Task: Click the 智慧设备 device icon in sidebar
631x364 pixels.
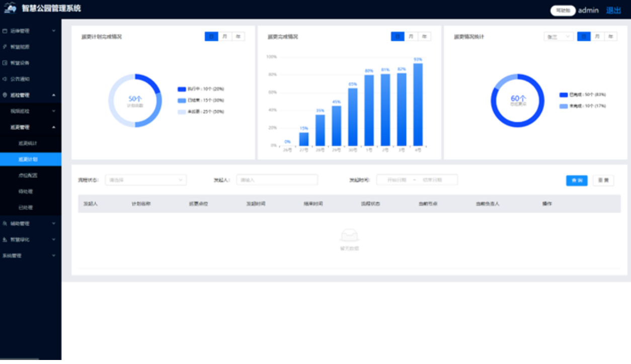Action: click(x=5, y=63)
